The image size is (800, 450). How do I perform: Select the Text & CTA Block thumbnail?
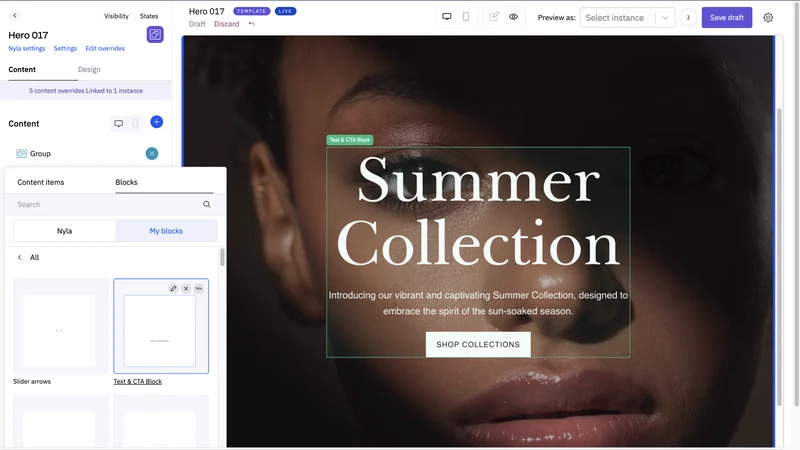(161, 326)
